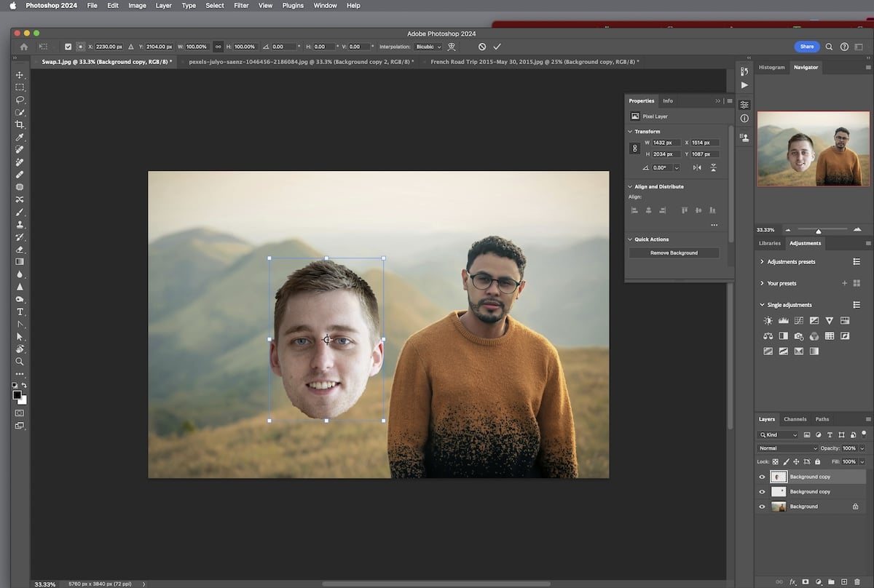Enable lock transparent pixels in Layers panel
Image resolution: width=874 pixels, height=588 pixels.
[x=774, y=461]
